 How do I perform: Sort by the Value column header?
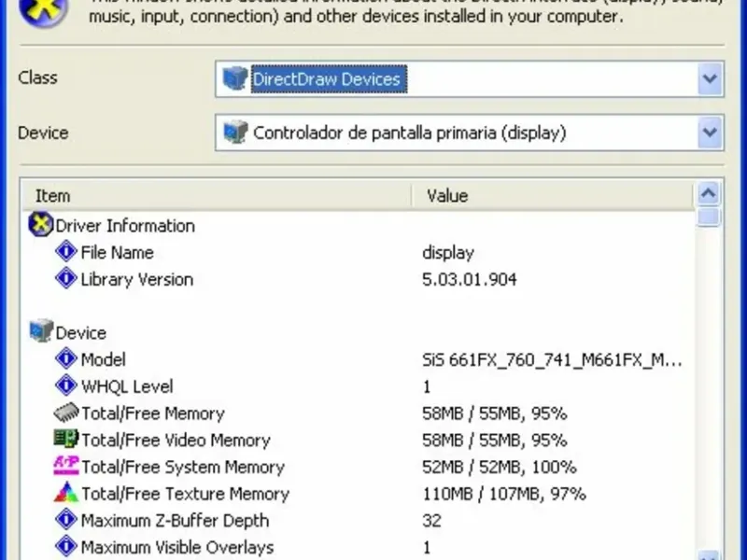(x=551, y=196)
